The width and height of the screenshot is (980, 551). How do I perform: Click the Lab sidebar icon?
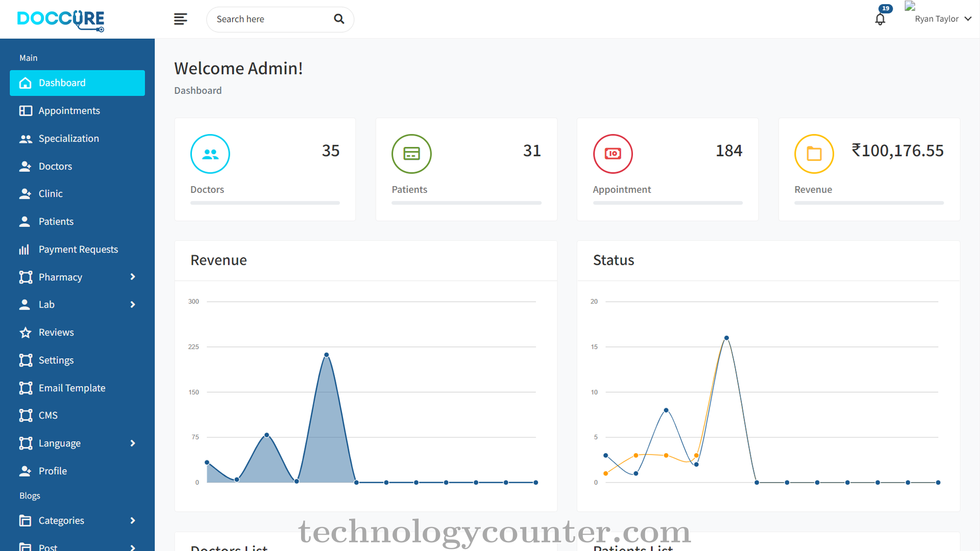pyautogui.click(x=24, y=305)
